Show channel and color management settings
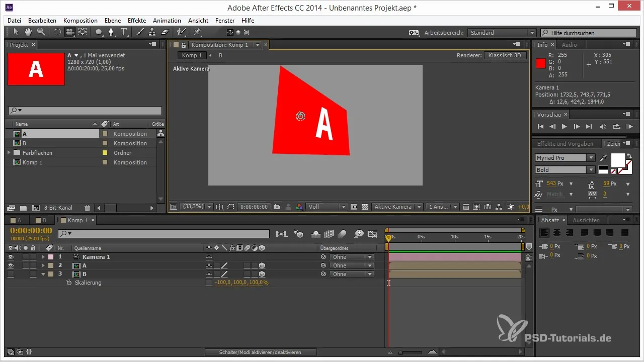This screenshot has width=644, height=362. tap(299, 207)
